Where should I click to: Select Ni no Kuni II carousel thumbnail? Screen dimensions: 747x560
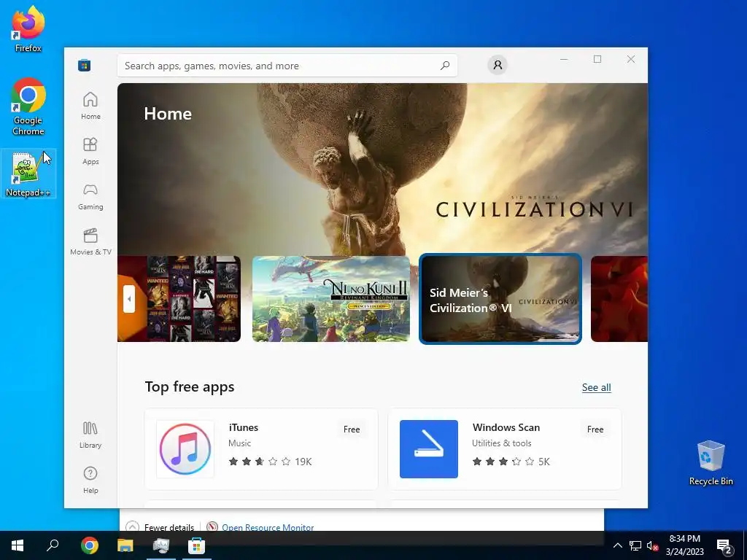tap(331, 299)
